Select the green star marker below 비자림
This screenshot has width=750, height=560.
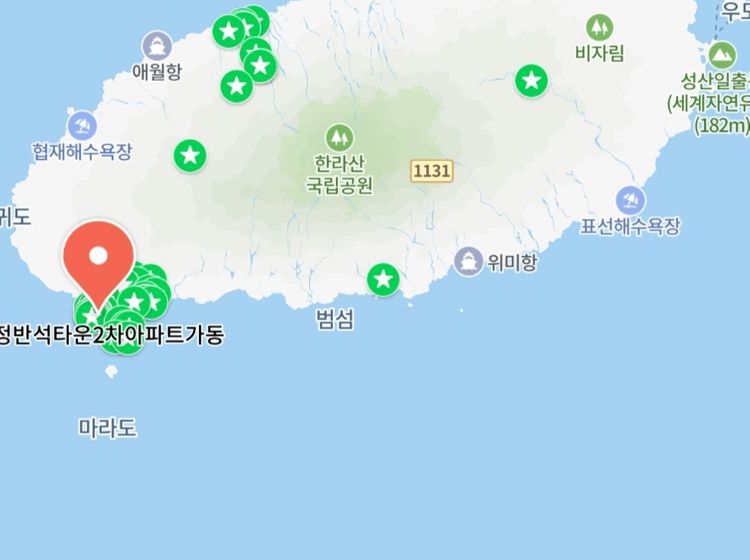pos(531,81)
